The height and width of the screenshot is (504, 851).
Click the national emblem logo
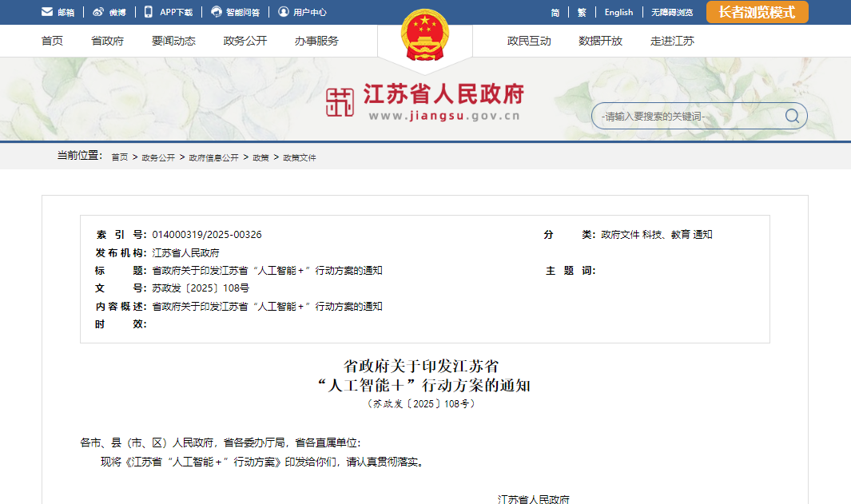point(424,35)
